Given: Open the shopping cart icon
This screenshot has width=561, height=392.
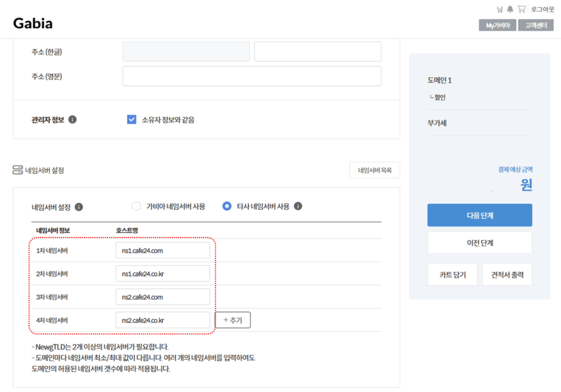Looking at the screenshot, I should coord(522,9).
